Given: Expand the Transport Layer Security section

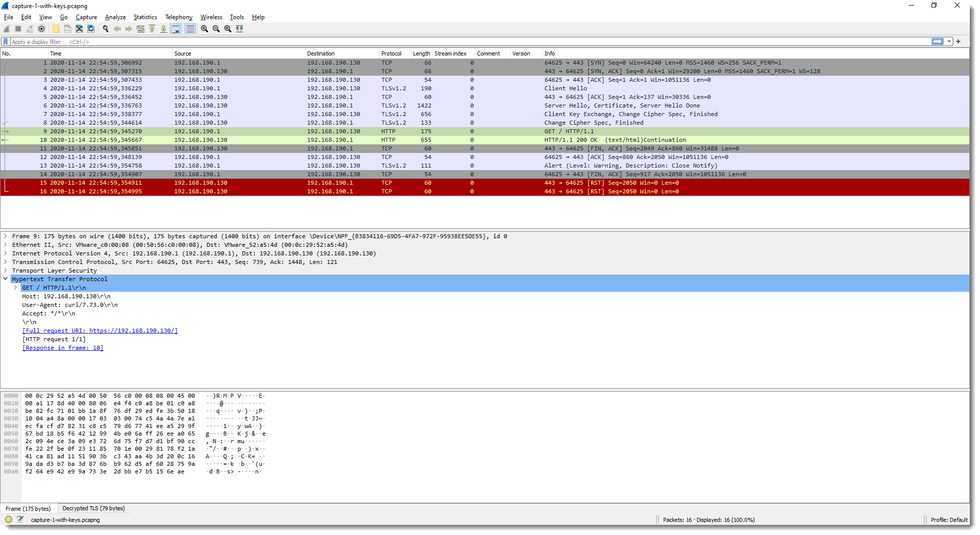Looking at the screenshot, I should coord(6,271).
